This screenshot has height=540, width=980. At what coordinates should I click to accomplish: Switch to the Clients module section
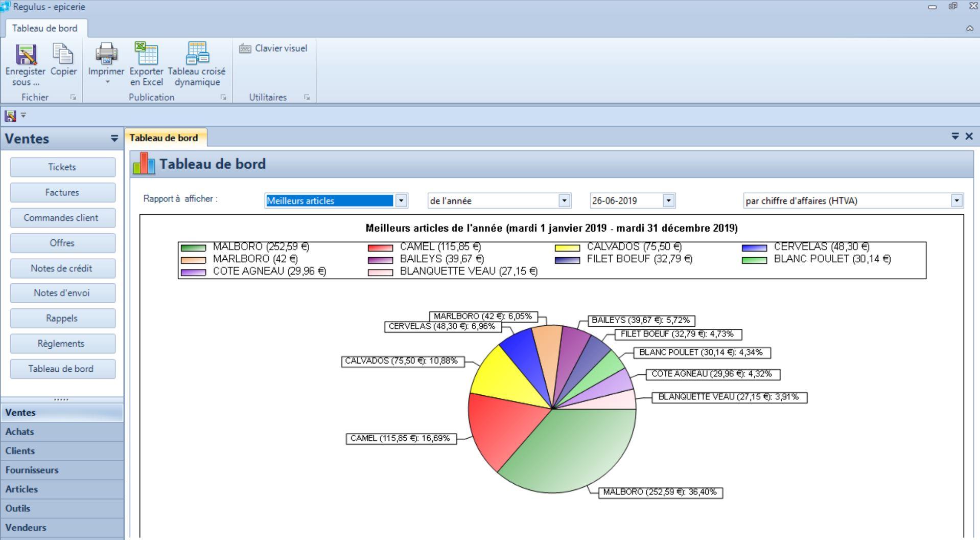pos(62,451)
